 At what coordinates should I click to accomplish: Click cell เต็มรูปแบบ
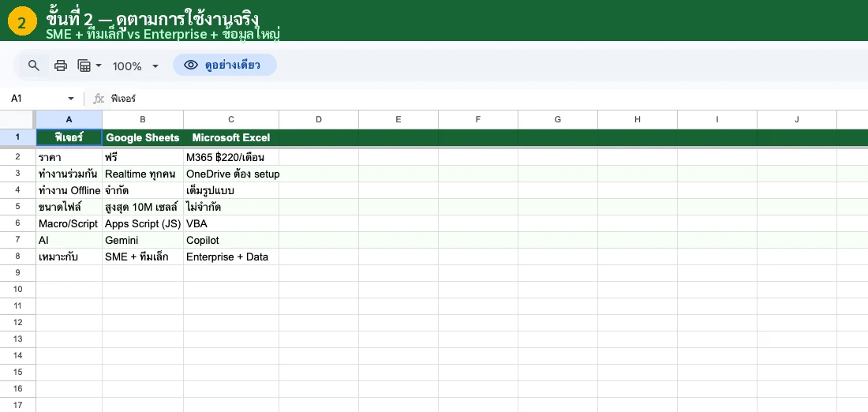(x=231, y=190)
